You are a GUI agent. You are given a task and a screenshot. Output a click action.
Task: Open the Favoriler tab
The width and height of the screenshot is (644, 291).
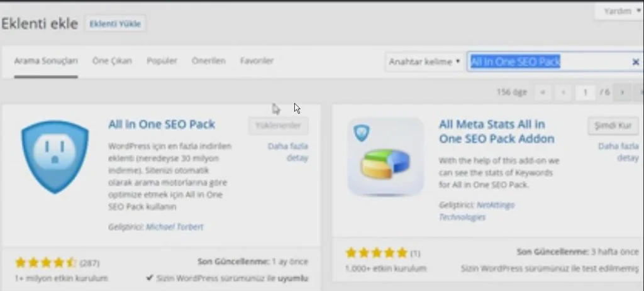point(257,61)
